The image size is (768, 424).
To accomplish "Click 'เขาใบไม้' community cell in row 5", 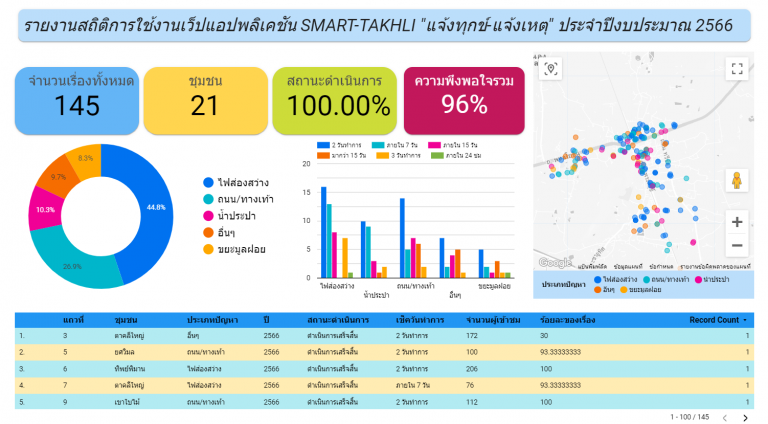I will pos(127,402).
